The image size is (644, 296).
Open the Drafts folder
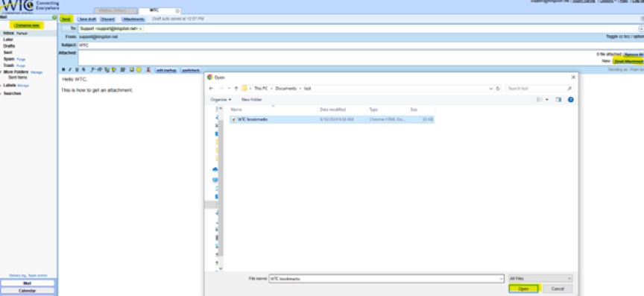pos(9,46)
